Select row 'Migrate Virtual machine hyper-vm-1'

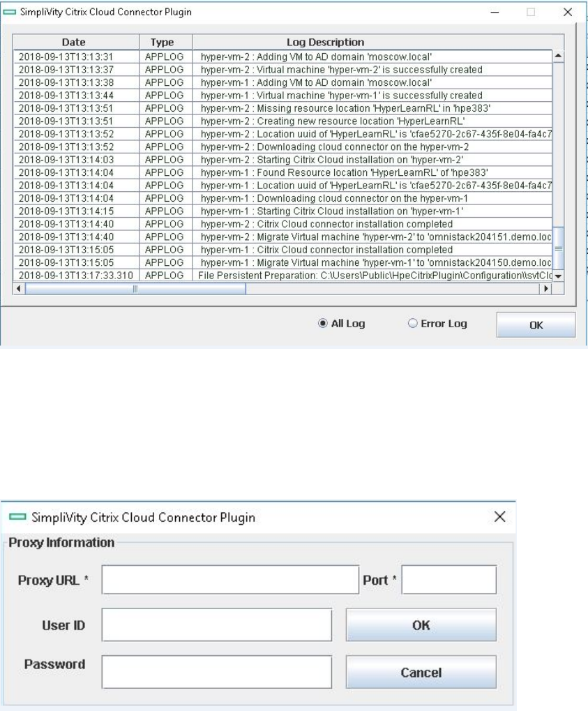pyautogui.click(x=282, y=262)
